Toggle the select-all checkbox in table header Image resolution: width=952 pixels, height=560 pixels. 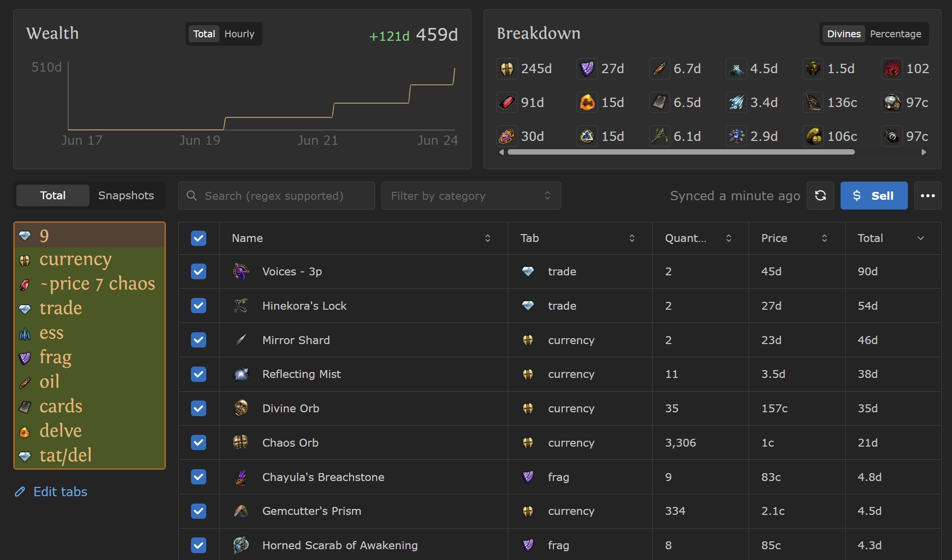click(198, 239)
